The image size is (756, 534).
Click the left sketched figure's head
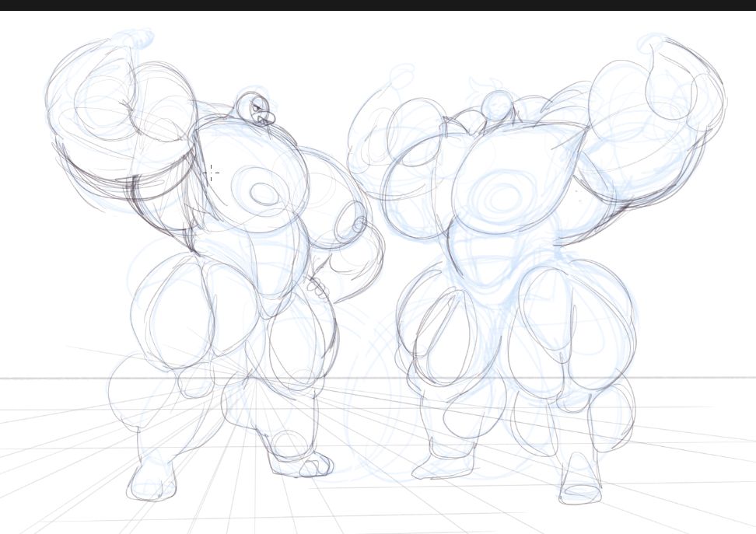coord(256,109)
